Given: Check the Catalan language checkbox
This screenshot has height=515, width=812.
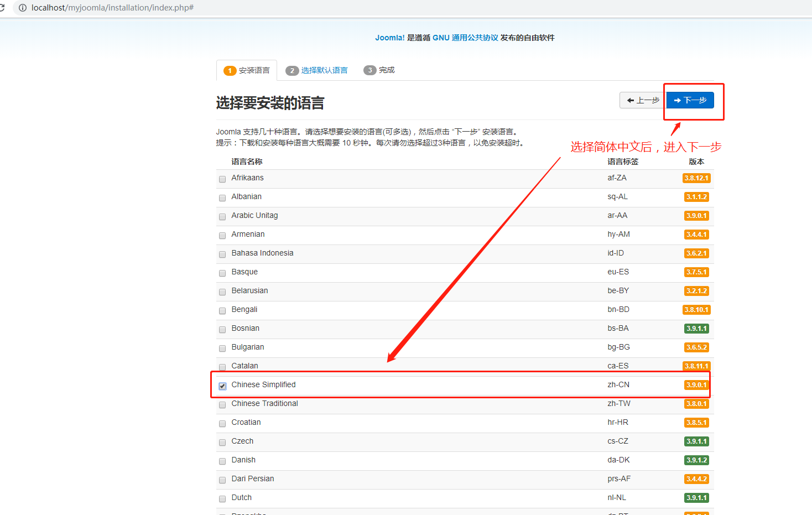Looking at the screenshot, I should pyautogui.click(x=222, y=367).
